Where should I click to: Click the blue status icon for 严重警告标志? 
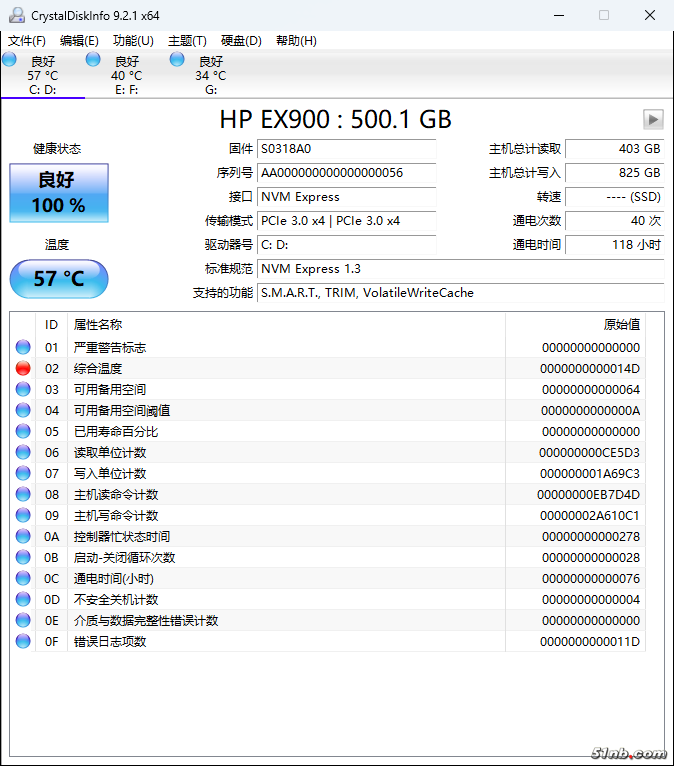23,347
